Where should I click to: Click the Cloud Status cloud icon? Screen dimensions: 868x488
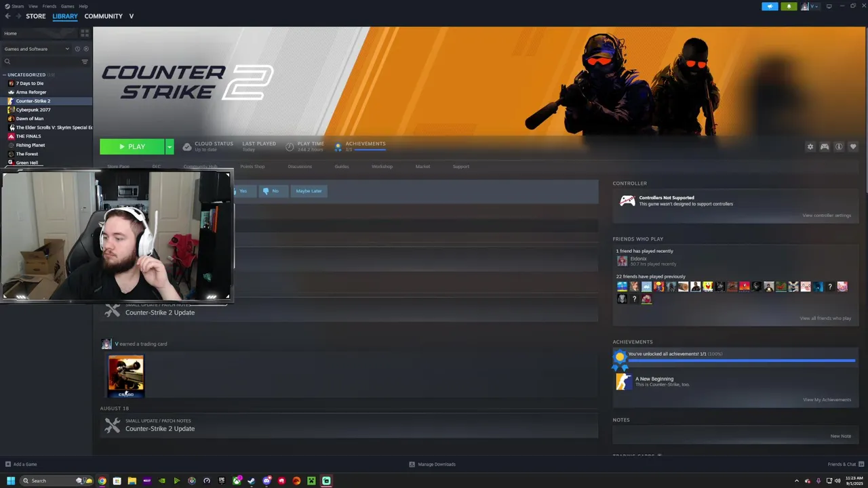[187, 146]
